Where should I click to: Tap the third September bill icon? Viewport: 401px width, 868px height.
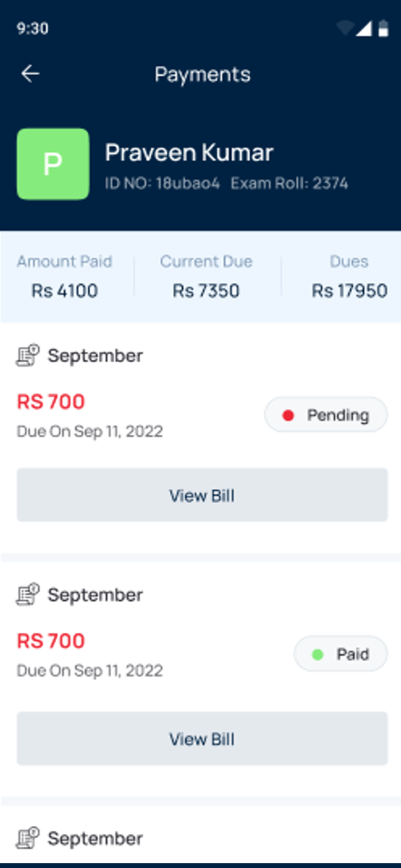[x=28, y=838]
